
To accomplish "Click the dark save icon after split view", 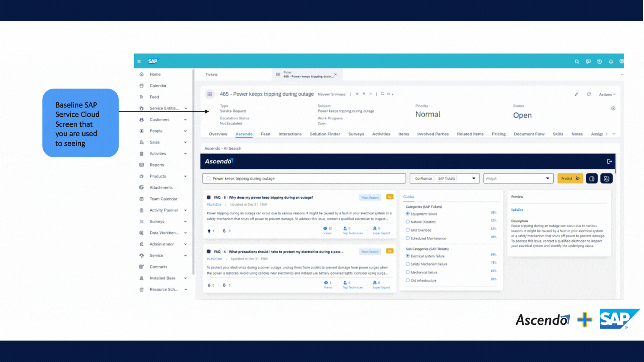I will pyautogui.click(x=606, y=179).
